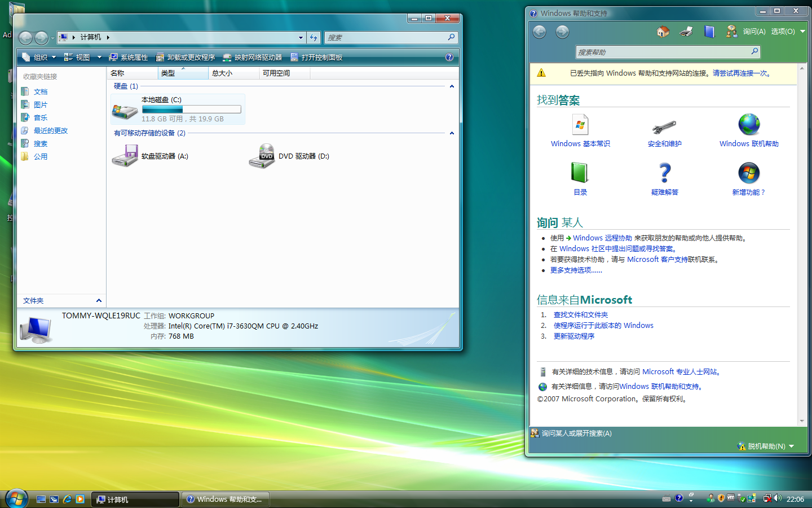Screen dimensions: 812x508
Task: Sort by 可用空间 column header
Action: point(284,73)
